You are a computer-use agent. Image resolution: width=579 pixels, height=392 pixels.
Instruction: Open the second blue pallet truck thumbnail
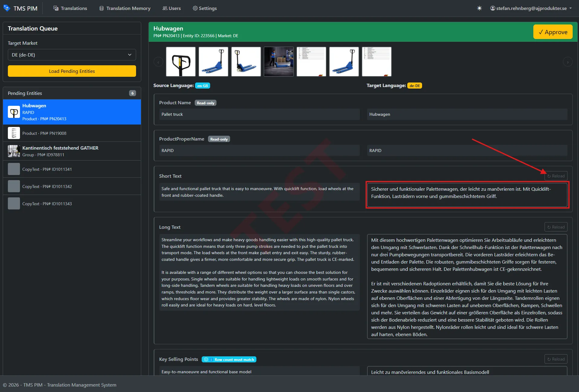click(x=213, y=62)
